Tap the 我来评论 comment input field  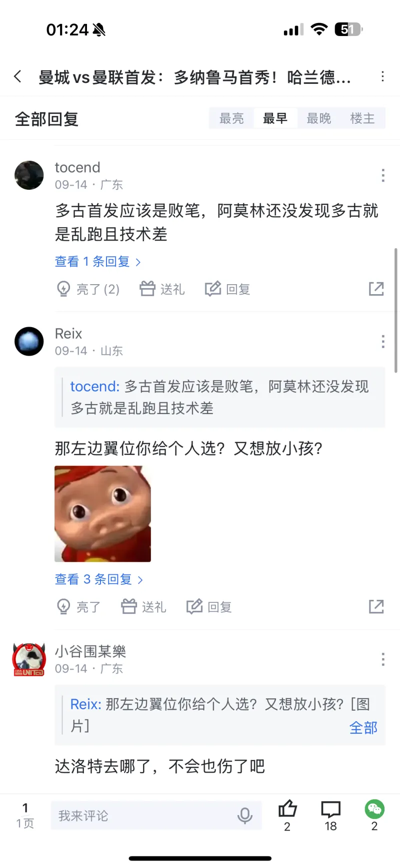(x=156, y=816)
